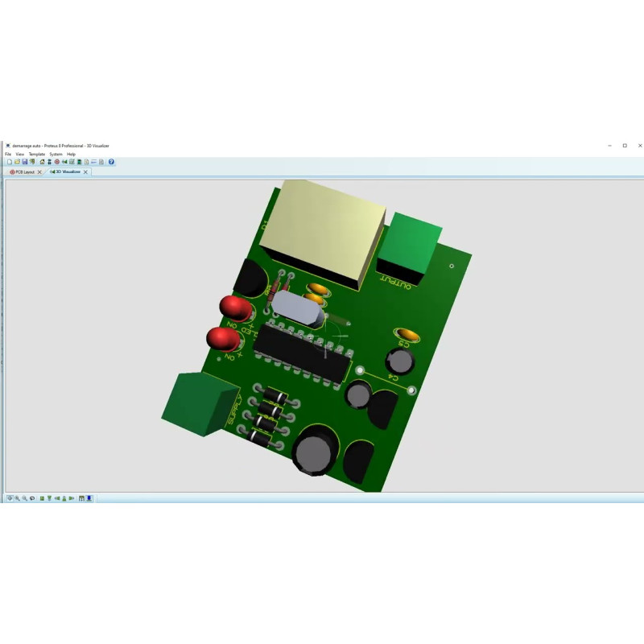Click the navigate view icon in bottom toolbar
The height and width of the screenshot is (644, 644).
(10, 498)
